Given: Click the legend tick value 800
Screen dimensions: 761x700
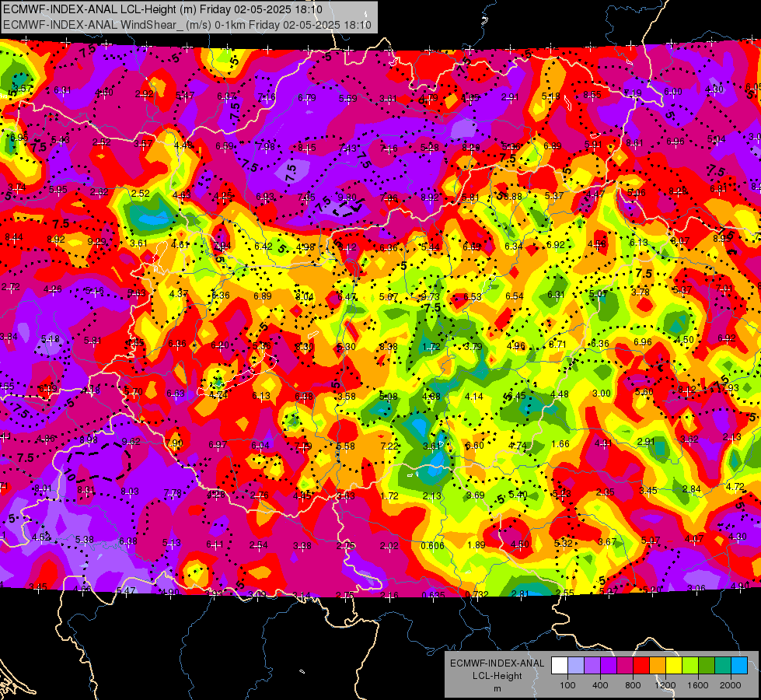Looking at the screenshot, I should (633, 685).
